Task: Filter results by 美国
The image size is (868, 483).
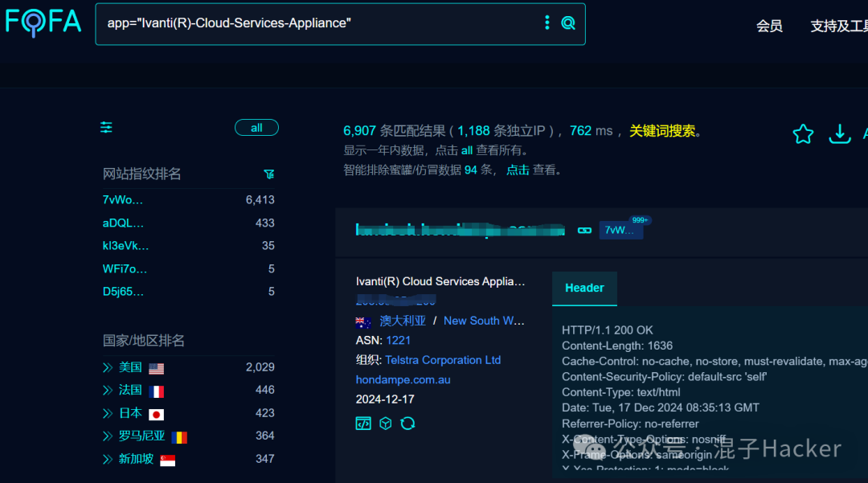Action: click(130, 368)
